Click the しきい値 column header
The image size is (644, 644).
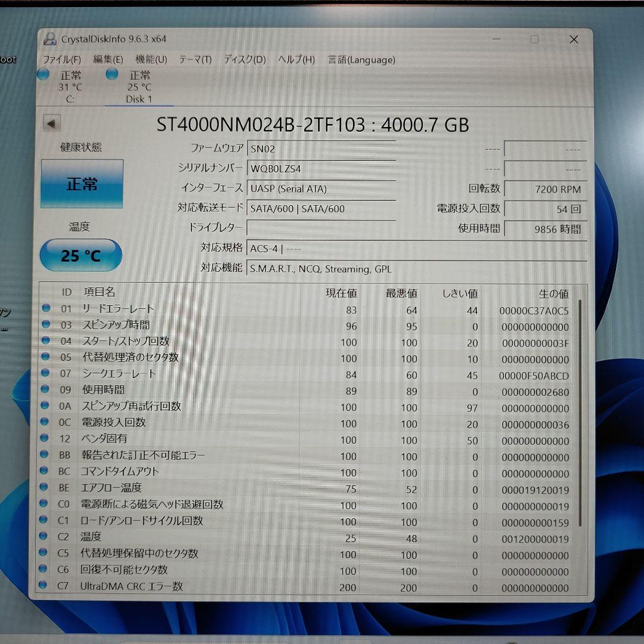point(460,293)
